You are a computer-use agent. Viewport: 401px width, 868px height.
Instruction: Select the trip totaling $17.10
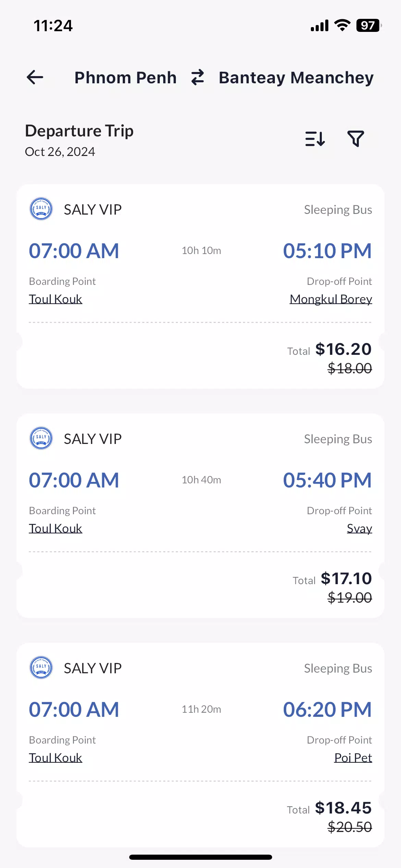pos(200,516)
